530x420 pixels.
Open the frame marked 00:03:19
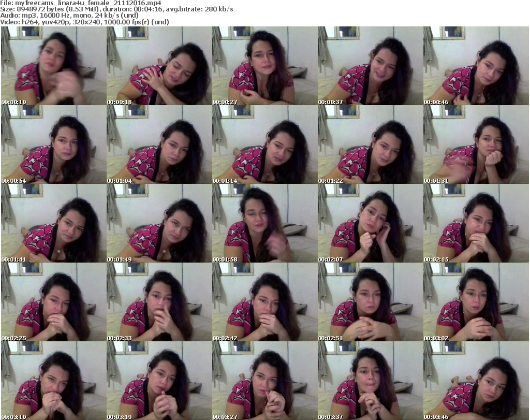[x=159, y=381]
